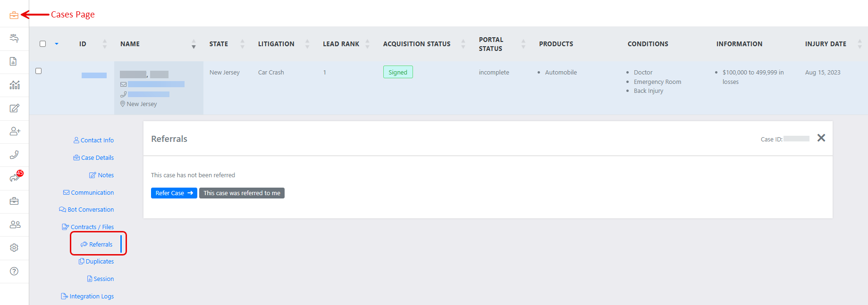Click the Refer Case button
Screen dimensions: 868x305
174,193
